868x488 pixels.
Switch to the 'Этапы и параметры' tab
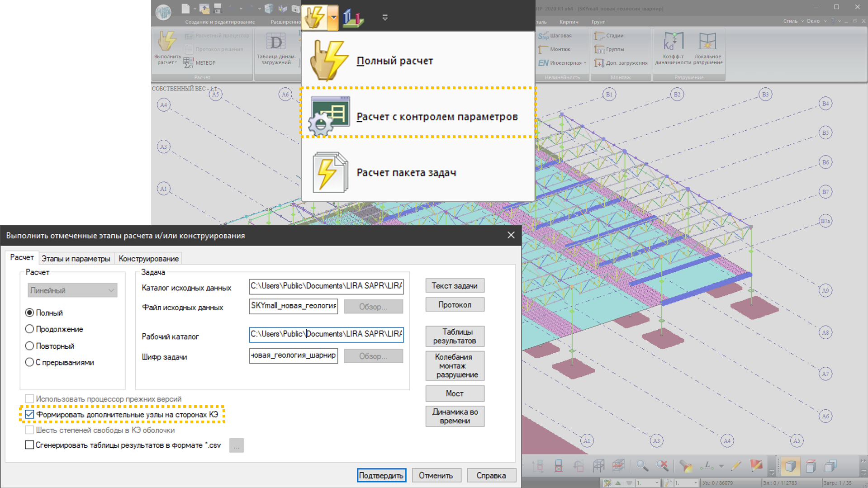pyautogui.click(x=76, y=258)
